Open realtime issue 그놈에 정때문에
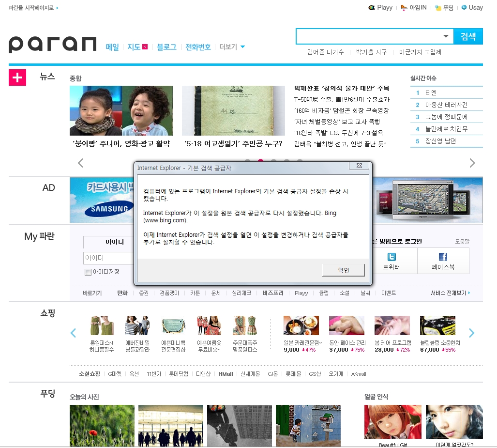This screenshot has width=497, height=448. point(446,117)
